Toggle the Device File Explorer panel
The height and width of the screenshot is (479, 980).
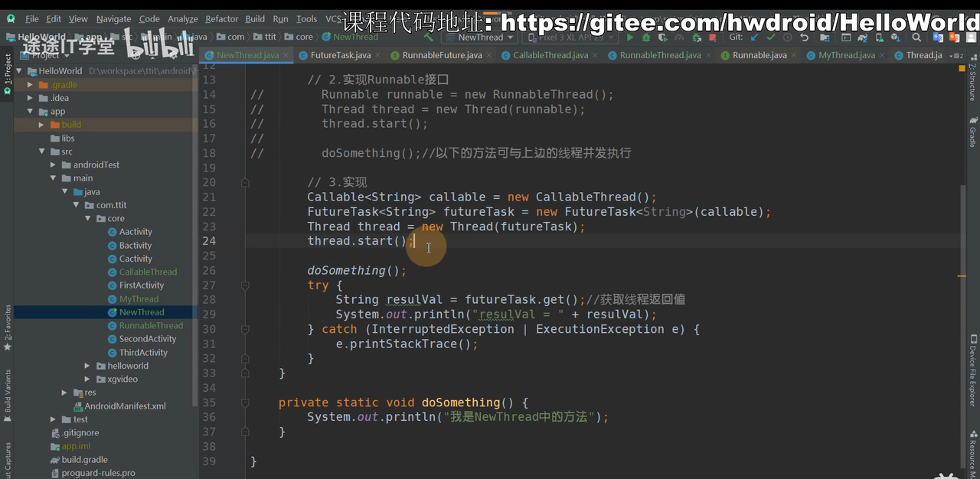972,370
